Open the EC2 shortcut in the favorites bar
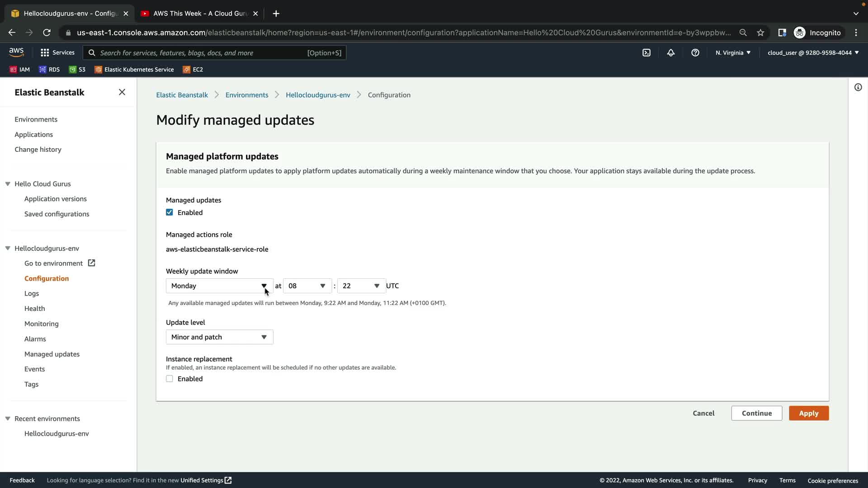 coord(193,70)
